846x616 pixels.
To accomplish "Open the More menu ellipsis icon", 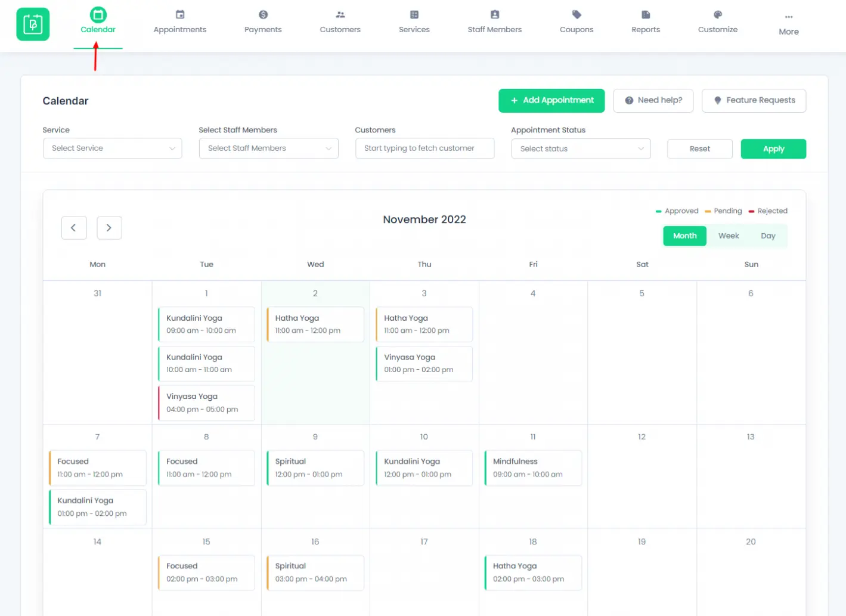I will tap(789, 17).
